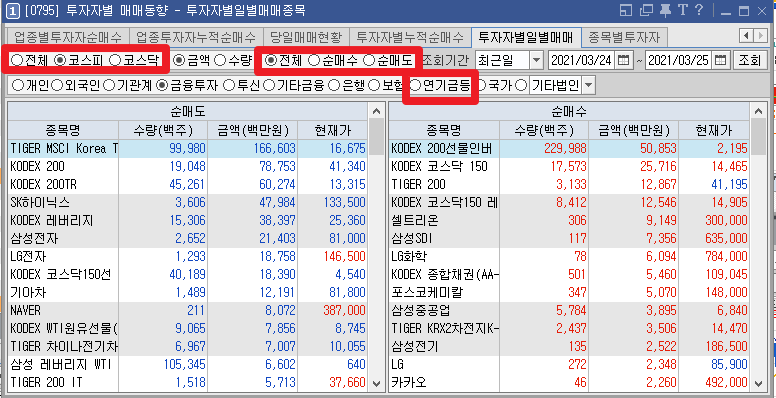The image size is (776, 398).
Task: Open calendar picker for end date 2021/03/25
Action: tap(721, 60)
